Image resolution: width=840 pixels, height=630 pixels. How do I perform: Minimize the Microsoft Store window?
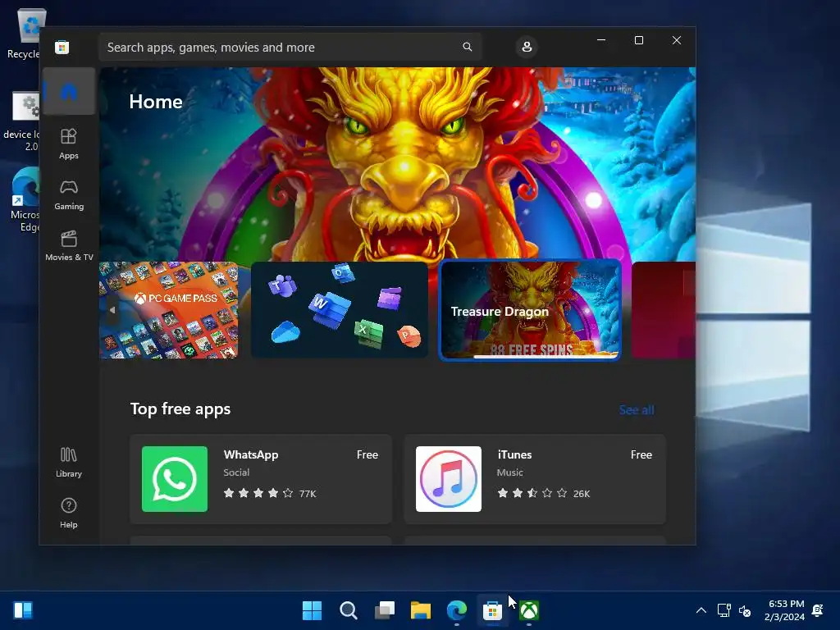tap(601, 40)
